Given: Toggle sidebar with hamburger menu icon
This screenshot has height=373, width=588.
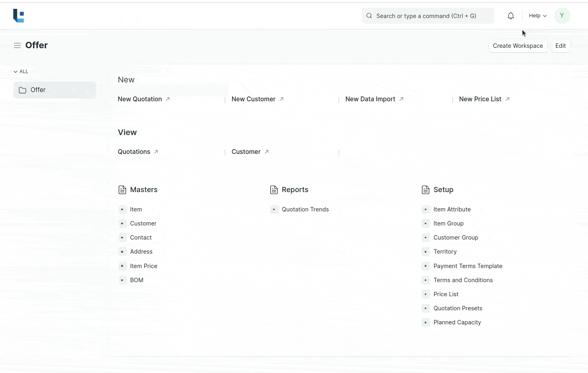Looking at the screenshot, I should click(17, 45).
